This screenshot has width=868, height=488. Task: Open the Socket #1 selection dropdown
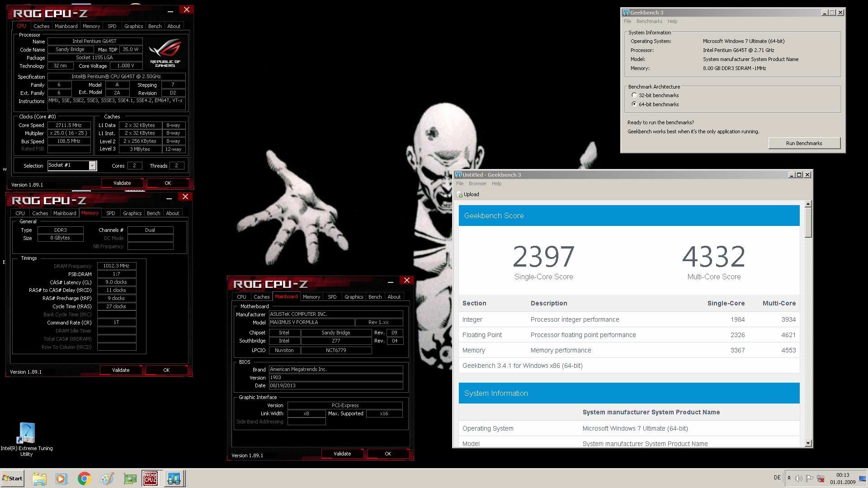(92, 166)
